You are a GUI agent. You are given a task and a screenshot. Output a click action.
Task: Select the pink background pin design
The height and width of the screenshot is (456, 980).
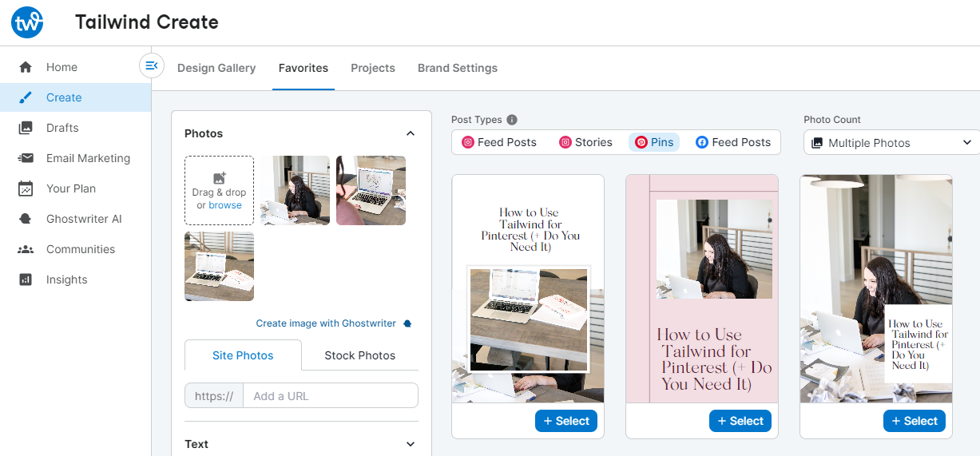click(740, 421)
